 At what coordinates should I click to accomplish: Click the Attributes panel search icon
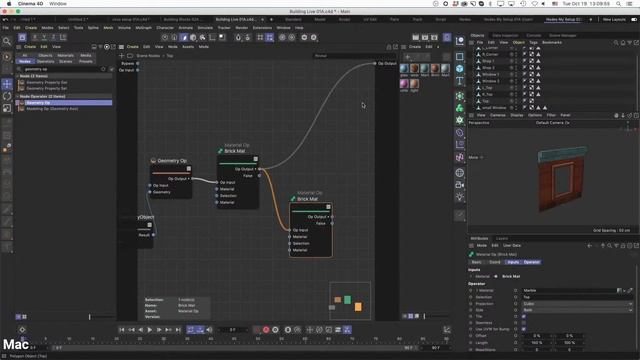click(x=609, y=246)
